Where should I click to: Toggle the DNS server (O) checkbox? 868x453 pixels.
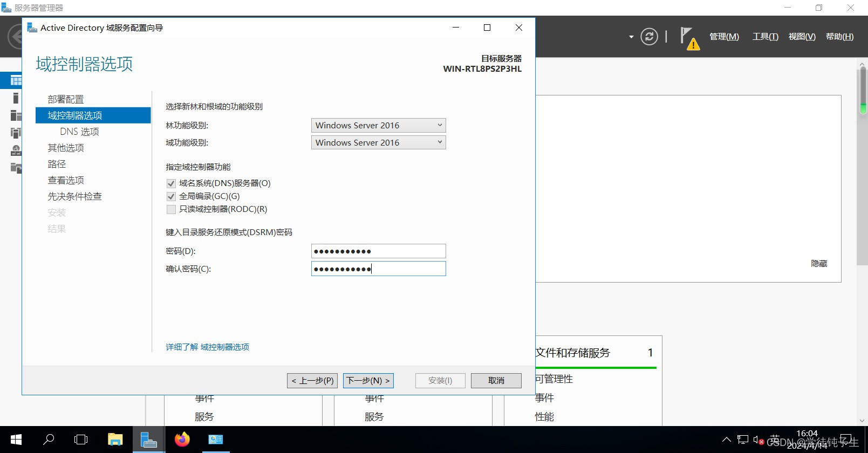(x=171, y=183)
